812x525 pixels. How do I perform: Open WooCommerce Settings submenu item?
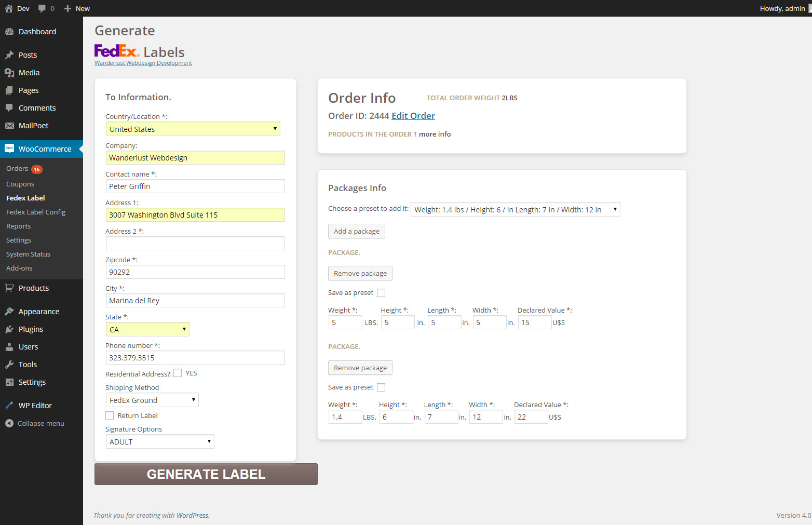(x=19, y=240)
